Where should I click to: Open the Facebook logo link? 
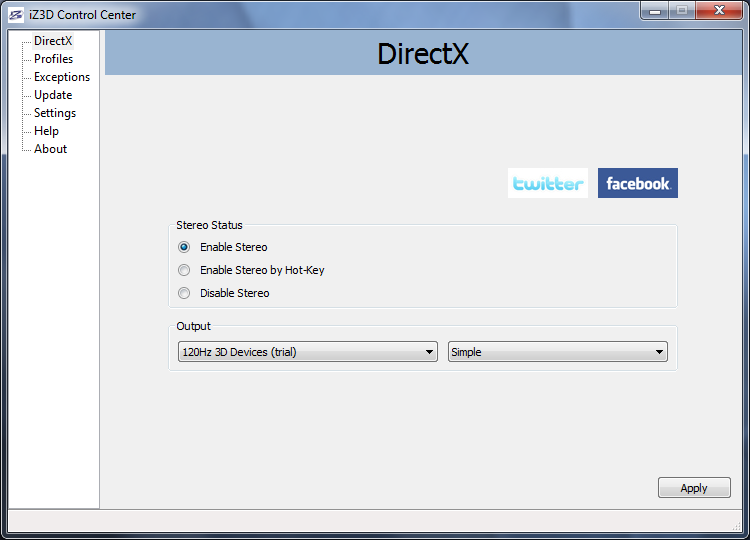pyautogui.click(x=638, y=183)
